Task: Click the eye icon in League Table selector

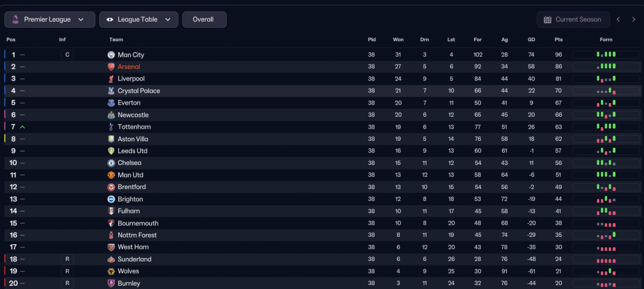Action: [109, 20]
